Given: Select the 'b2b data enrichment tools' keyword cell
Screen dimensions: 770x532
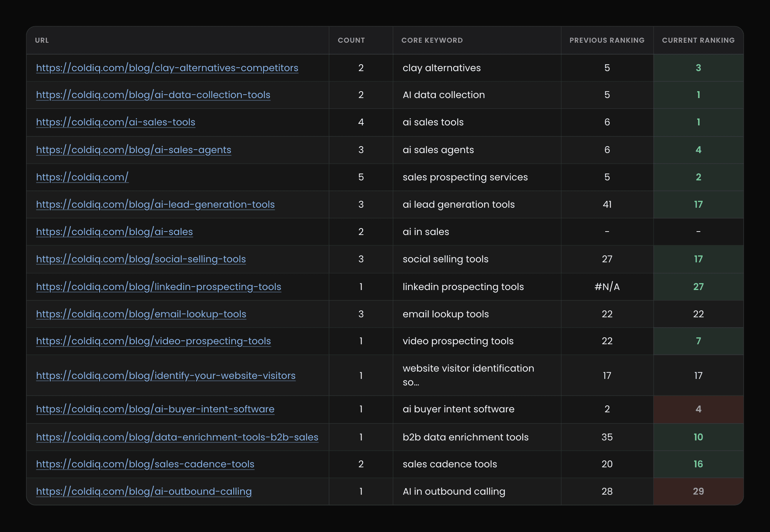Looking at the screenshot, I should pos(477,437).
